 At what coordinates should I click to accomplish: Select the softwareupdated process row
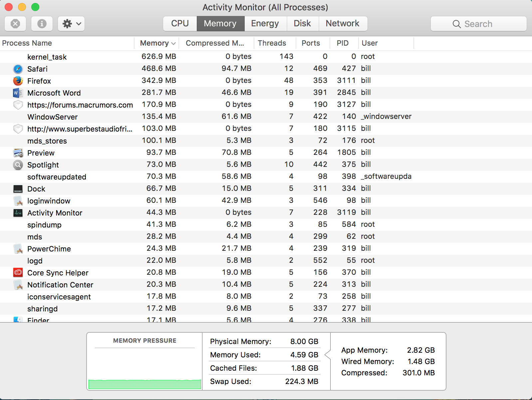pos(266,177)
